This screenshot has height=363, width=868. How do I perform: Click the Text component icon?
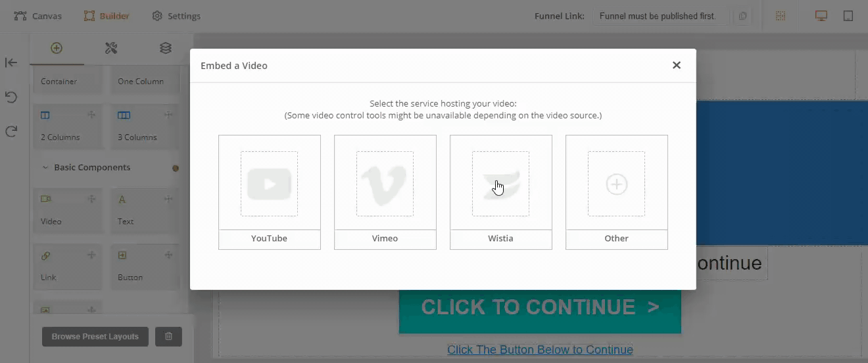click(122, 199)
